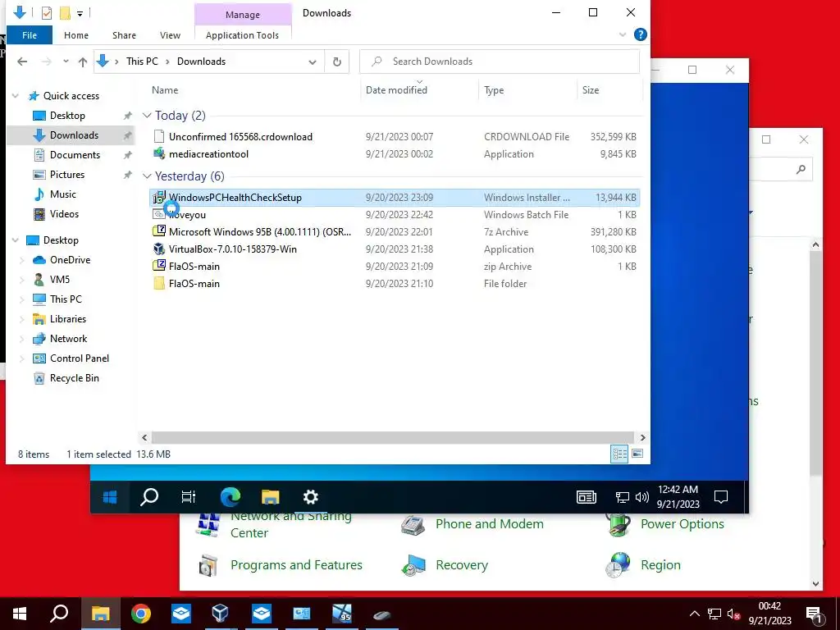Screen dimensions: 840x630
Task: Open host notification center icon
Action: [x=814, y=614]
